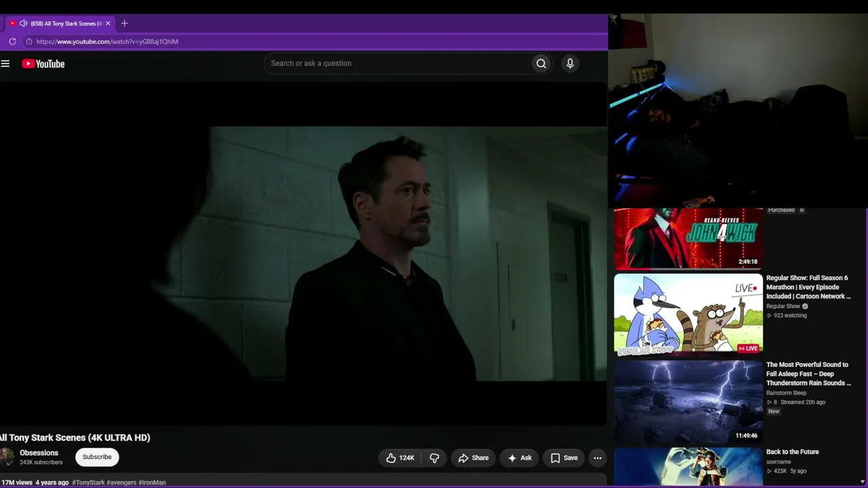Screen dimensions: 868x488
Task: Select the All Tony Stark Scenes browser tab
Action: (60, 23)
